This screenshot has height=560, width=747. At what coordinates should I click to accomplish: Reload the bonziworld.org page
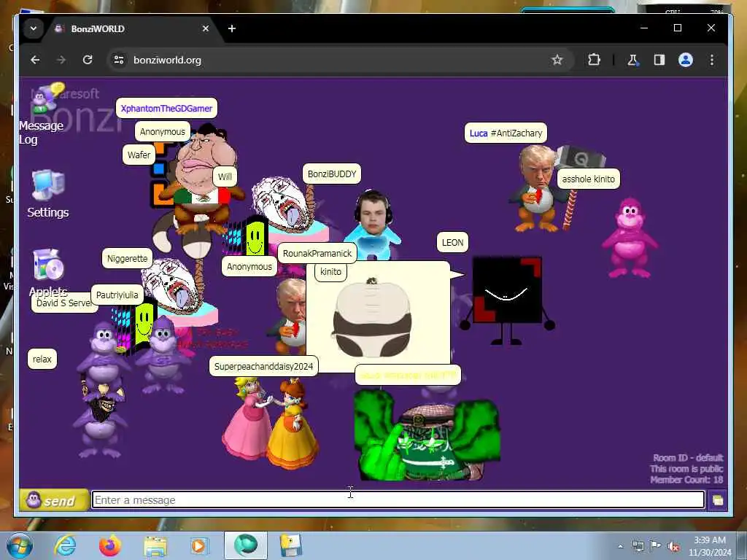pyautogui.click(x=88, y=60)
